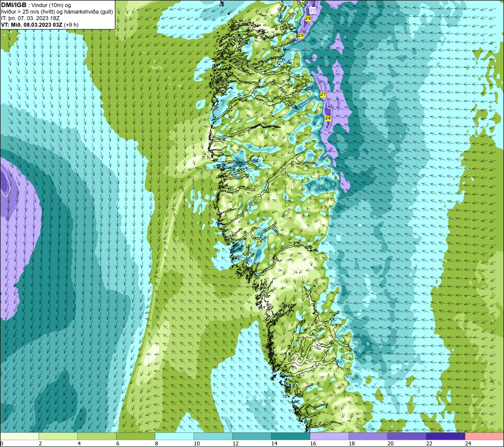This screenshot has height=447, width=504.
Task: Click the legend scale value 4
Action: (79, 443)
